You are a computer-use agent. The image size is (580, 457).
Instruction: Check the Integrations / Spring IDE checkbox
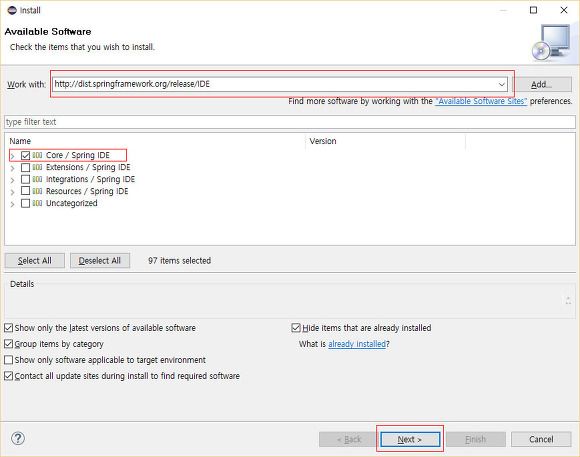point(26,179)
